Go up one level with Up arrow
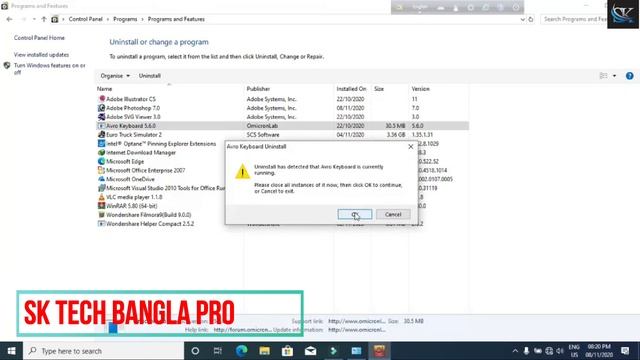This screenshot has width=640, height=360. point(44,19)
